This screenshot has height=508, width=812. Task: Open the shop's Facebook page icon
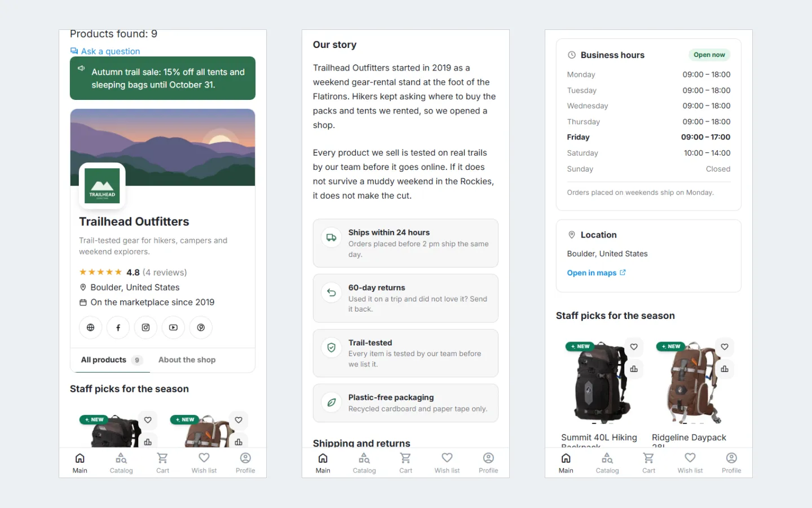[x=118, y=327]
